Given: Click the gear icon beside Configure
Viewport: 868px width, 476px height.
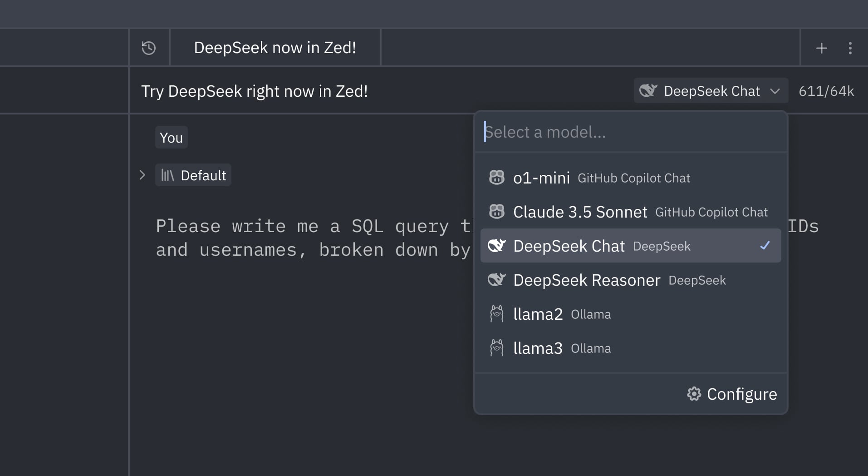Looking at the screenshot, I should pyautogui.click(x=694, y=394).
